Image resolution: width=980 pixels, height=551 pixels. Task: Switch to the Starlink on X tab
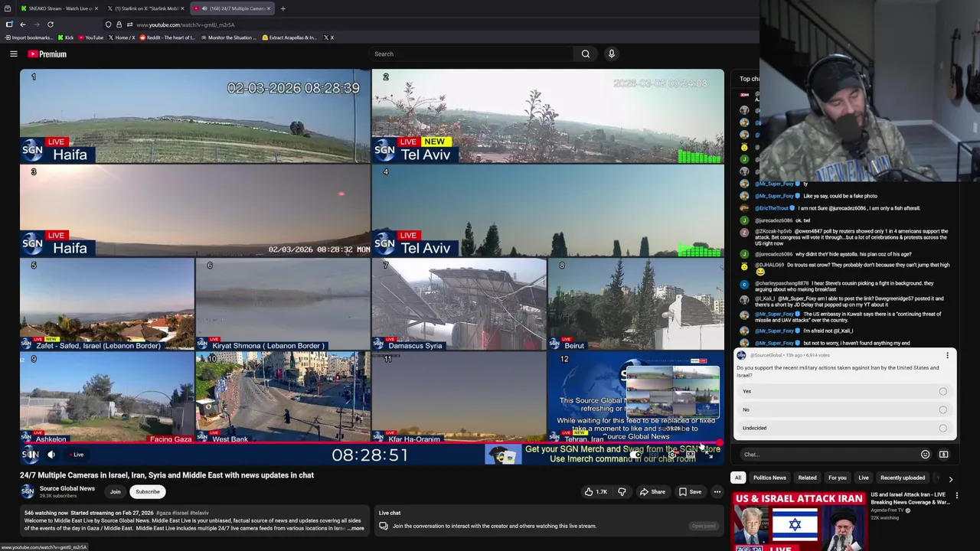coord(145,8)
